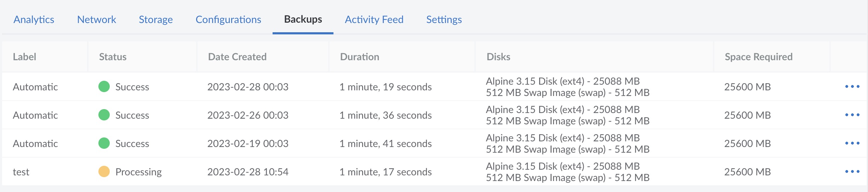Click green Success status dot of 2023-02-26 backup

(104, 115)
